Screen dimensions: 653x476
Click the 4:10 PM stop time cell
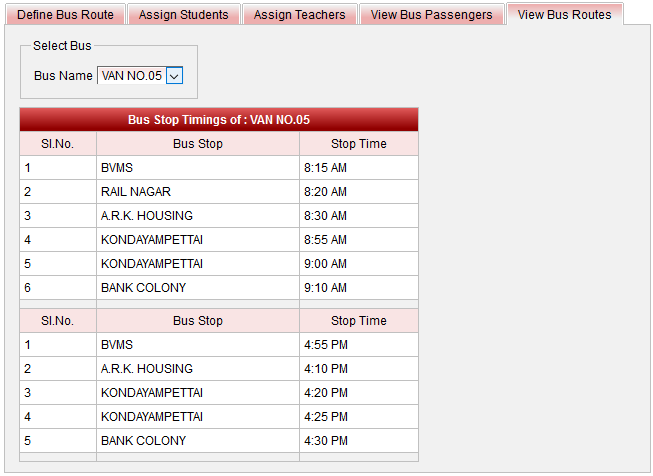(326, 369)
